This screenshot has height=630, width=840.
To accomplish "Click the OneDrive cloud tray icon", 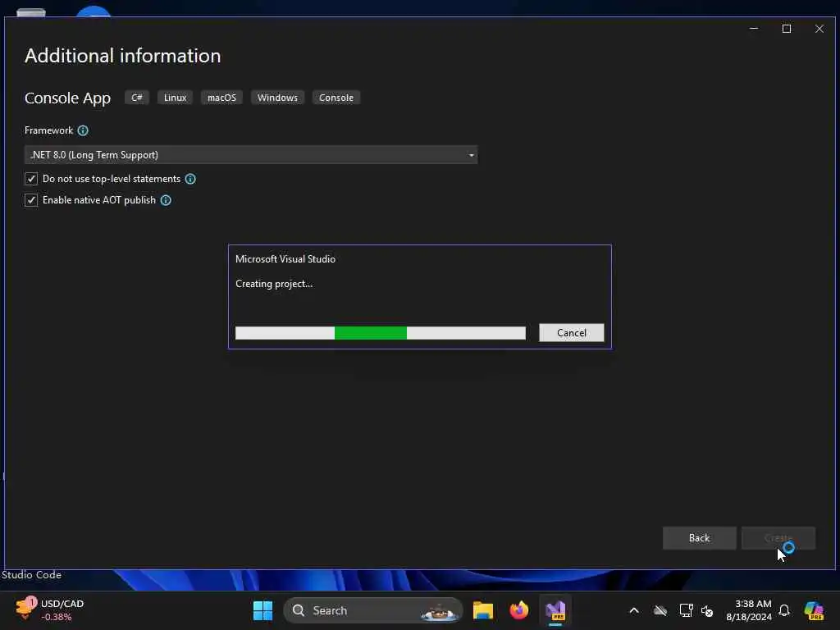I will coord(660,610).
